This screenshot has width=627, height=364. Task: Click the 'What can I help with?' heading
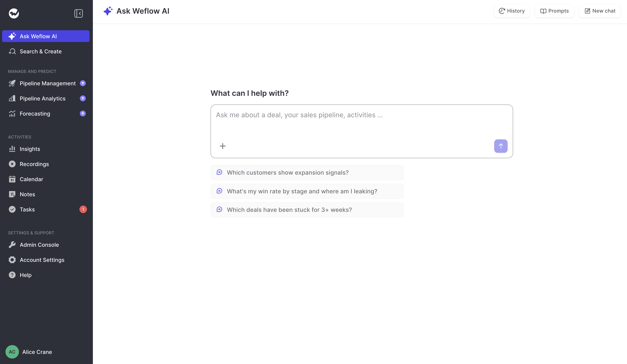250,93
